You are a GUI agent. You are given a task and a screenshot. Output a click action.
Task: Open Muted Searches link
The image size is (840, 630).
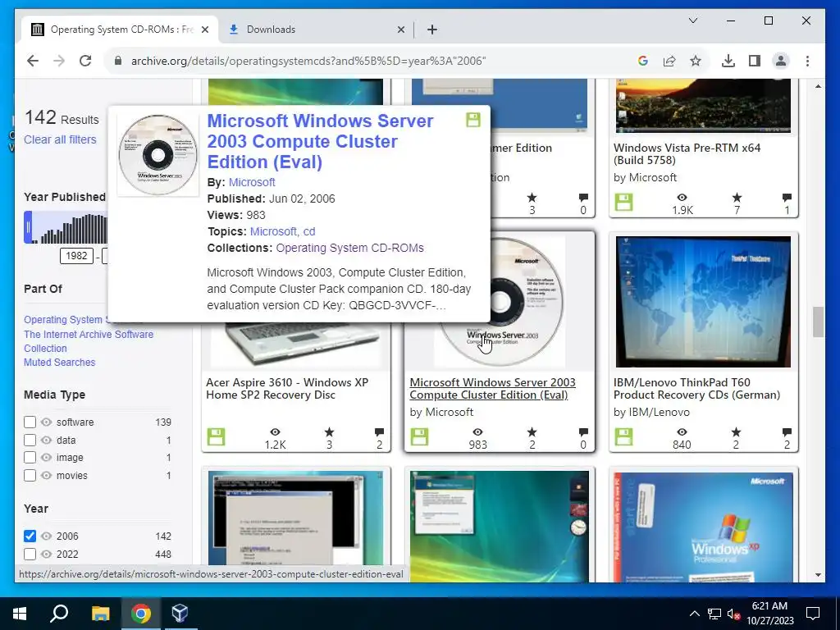pos(59,362)
